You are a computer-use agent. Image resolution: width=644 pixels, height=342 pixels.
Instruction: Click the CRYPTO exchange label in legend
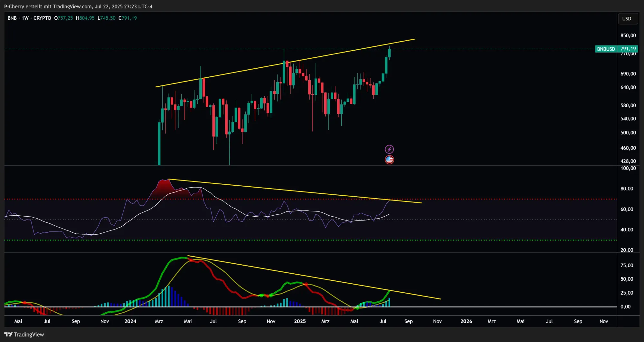tap(42, 18)
